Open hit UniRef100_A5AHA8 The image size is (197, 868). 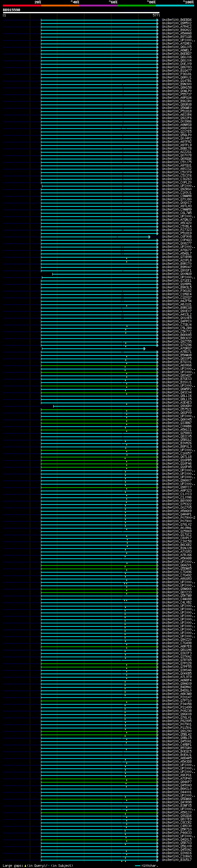[177, 33]
